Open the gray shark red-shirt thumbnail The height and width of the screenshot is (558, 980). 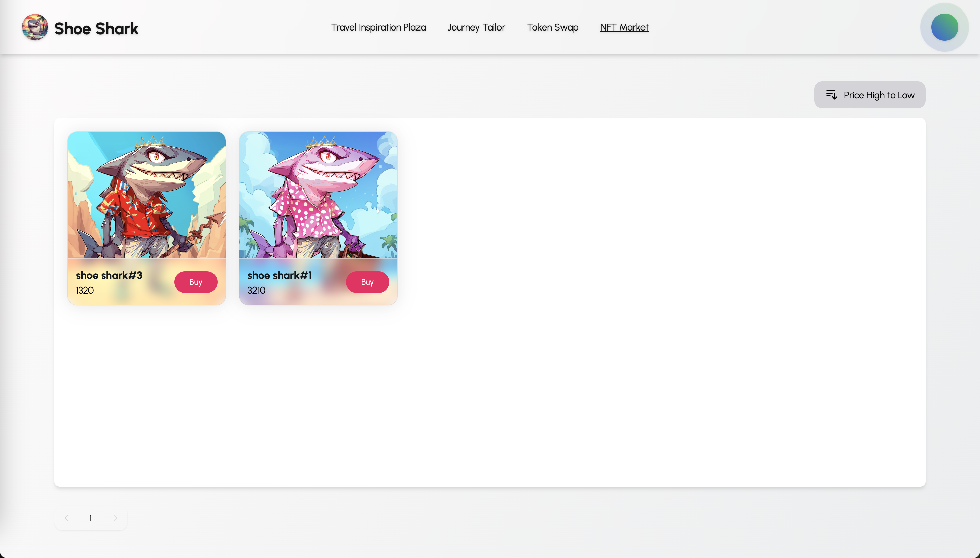pyautogui.click(x=147, y=195)
